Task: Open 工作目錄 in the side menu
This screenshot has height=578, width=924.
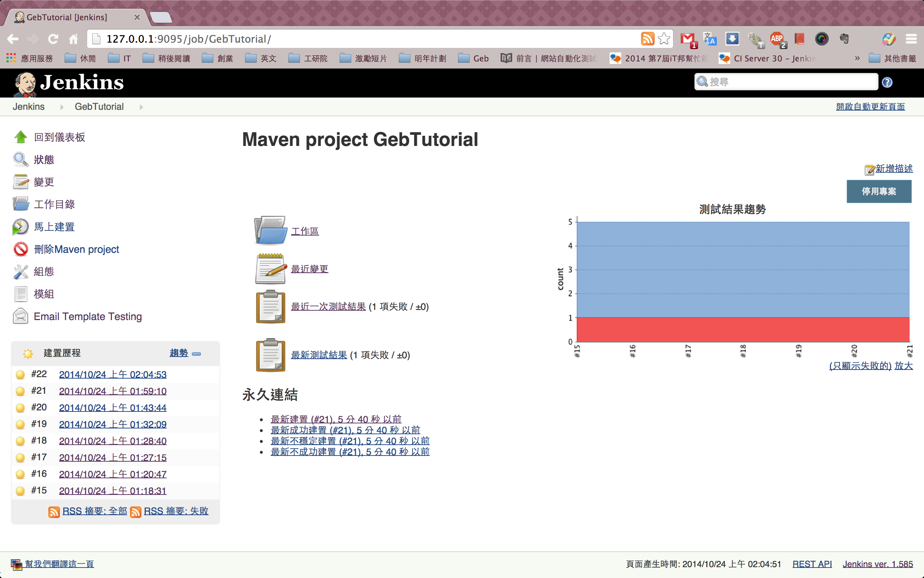Action: click(54, 204)
